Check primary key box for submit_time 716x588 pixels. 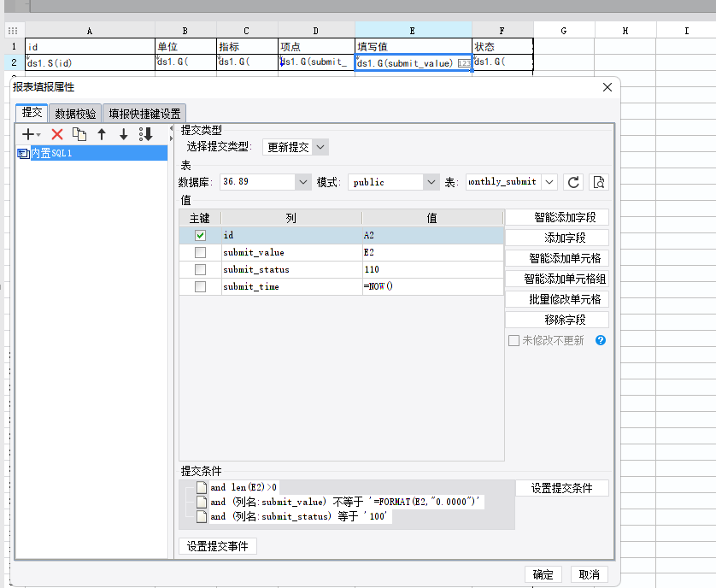(200, 287)
